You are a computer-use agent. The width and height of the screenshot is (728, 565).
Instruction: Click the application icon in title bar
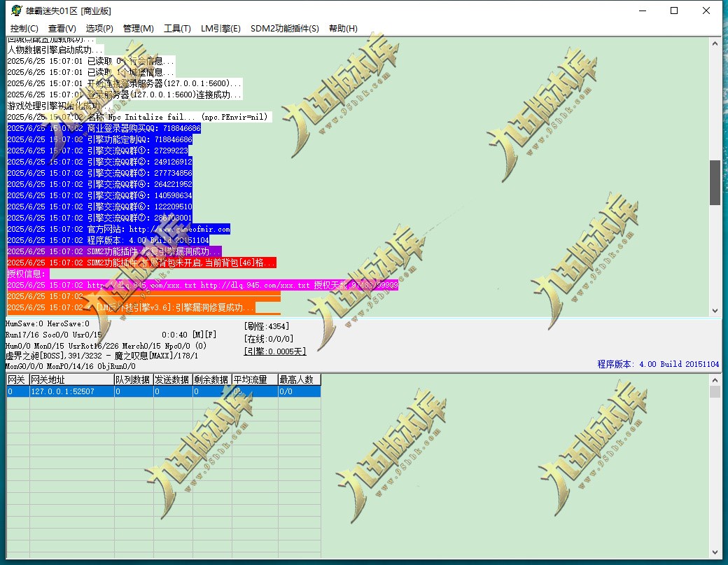click(16, 11)
